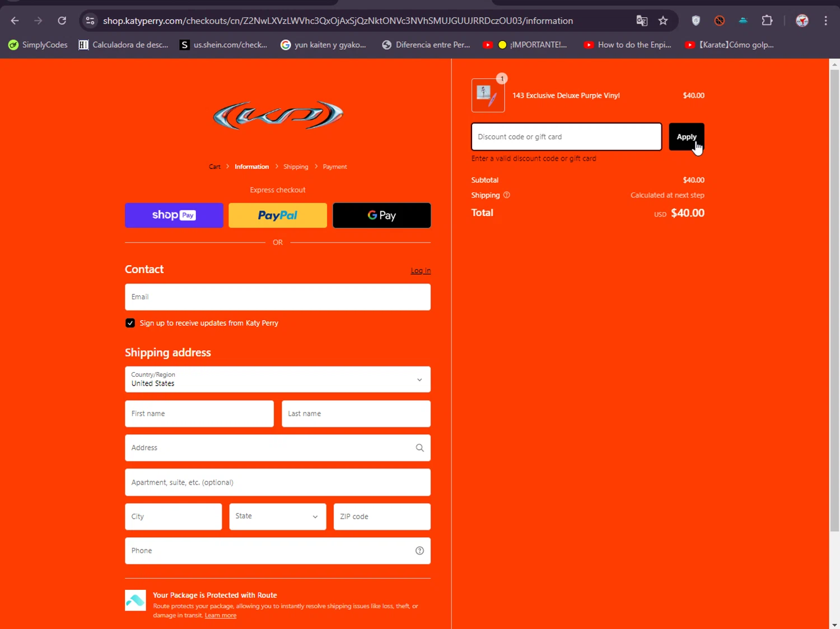Open the Country/Region dropdown
Screen dimensions: 840x629
click(x=278, y=379)
